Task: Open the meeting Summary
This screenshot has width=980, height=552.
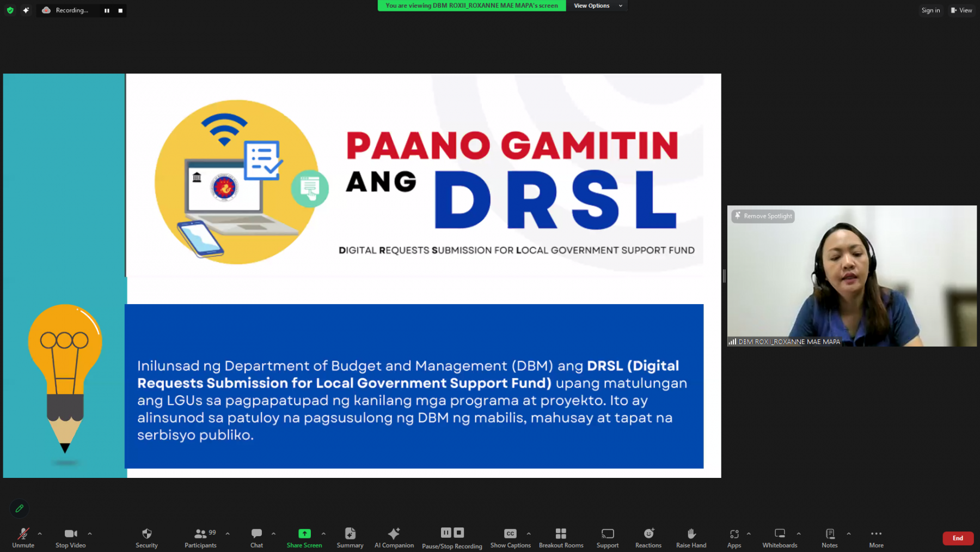Action: click(x=350, y=537)
